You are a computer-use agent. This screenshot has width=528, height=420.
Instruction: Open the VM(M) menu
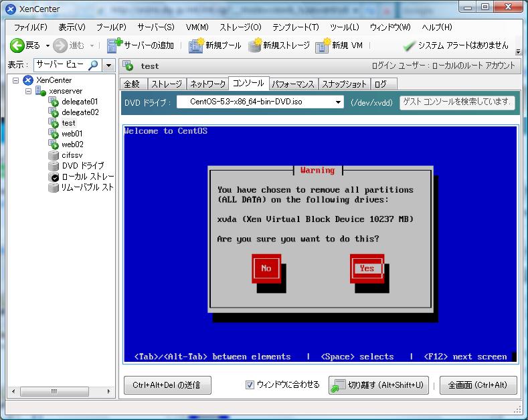[x=197, y=27]
